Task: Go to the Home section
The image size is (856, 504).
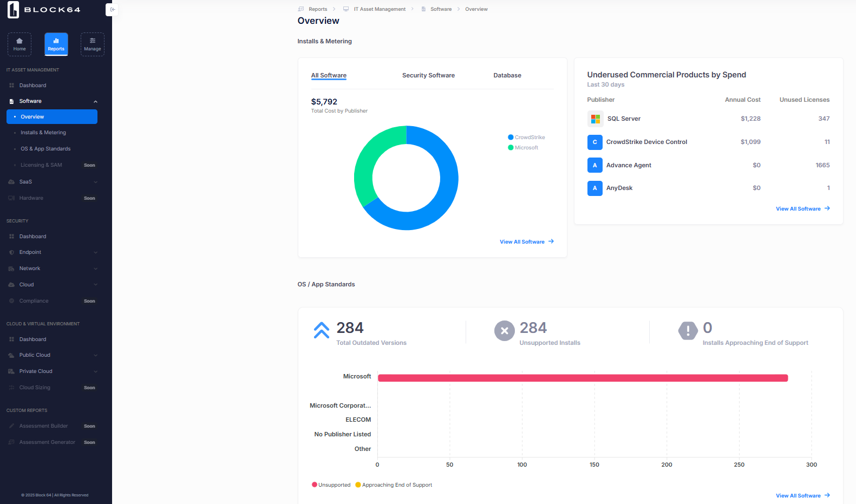Action: pos(19,44)
